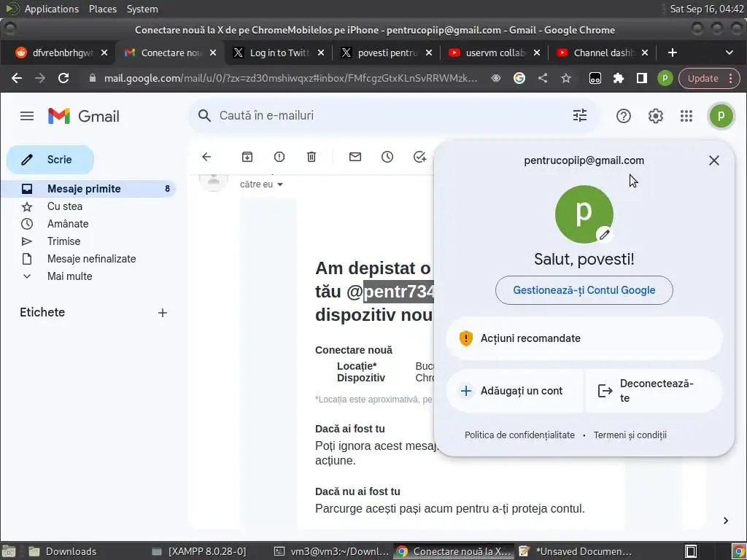Open Gmail Help question mark icon
This screenshot has height=560, width=747.
click(623, 116)
